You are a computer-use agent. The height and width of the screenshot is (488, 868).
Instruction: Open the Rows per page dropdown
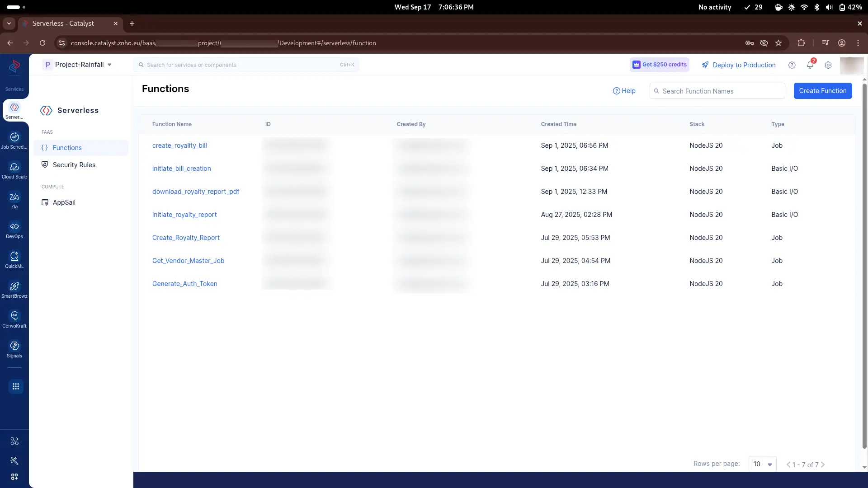tap(763, 464)
